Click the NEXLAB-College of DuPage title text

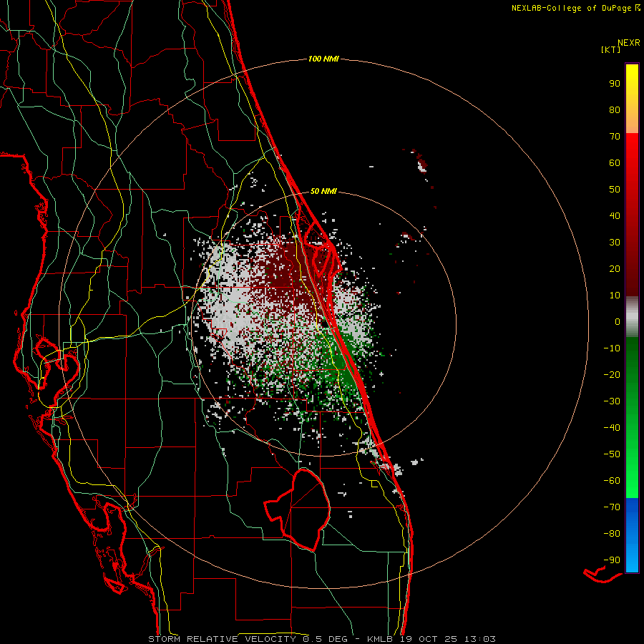tap(575, 8)
